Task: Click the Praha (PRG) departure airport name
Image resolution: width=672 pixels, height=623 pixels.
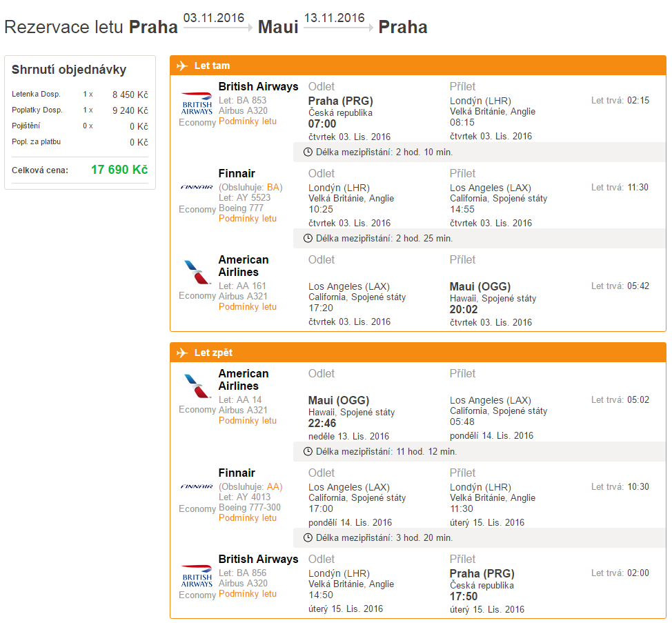Action: (341, 101)
